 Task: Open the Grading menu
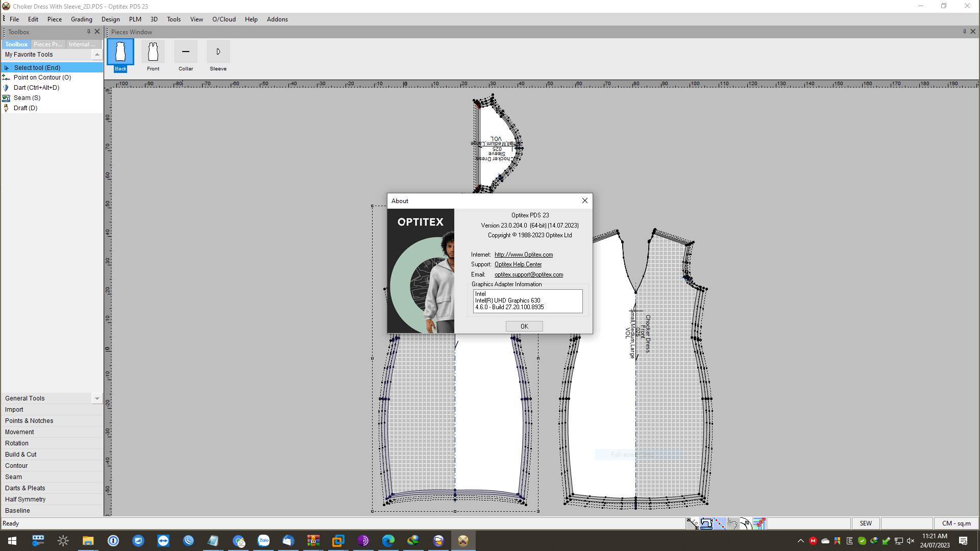coord(82,19)
